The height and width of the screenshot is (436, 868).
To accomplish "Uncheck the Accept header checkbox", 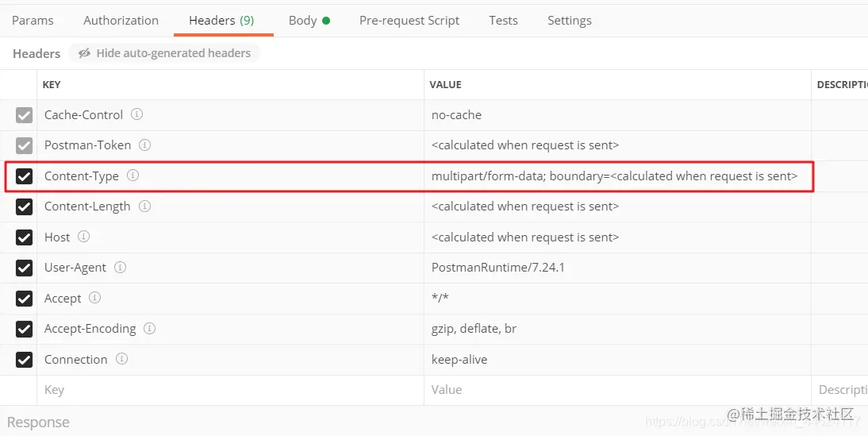I will [x=25, y=298].
